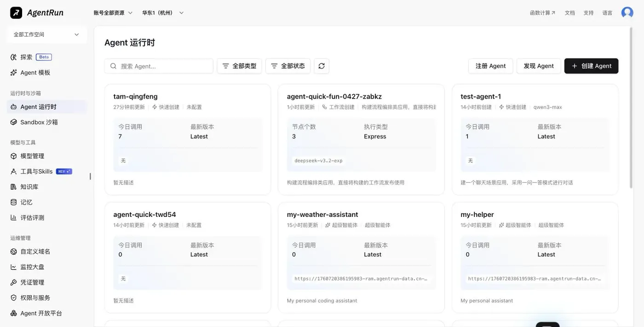Click the Agent 运行时 sidebar icon
The image size is (644, 327).
click(14, 106)
